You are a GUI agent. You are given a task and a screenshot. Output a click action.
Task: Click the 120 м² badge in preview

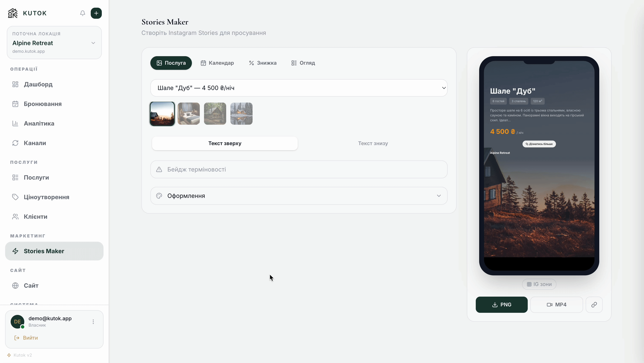[538, 101]
